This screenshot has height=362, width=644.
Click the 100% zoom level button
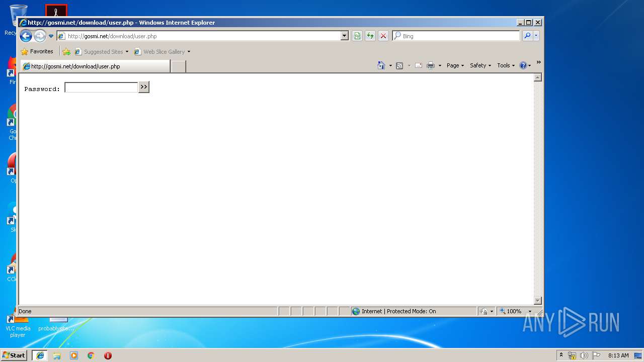click(x=511, y=311)
